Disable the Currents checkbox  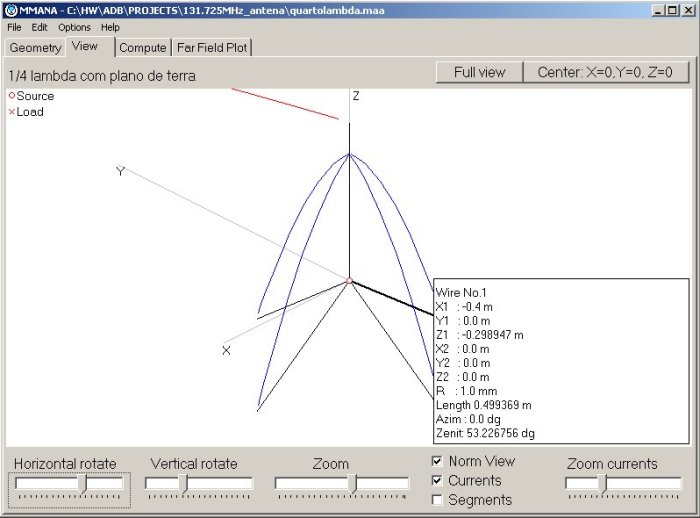click(437, 480)
